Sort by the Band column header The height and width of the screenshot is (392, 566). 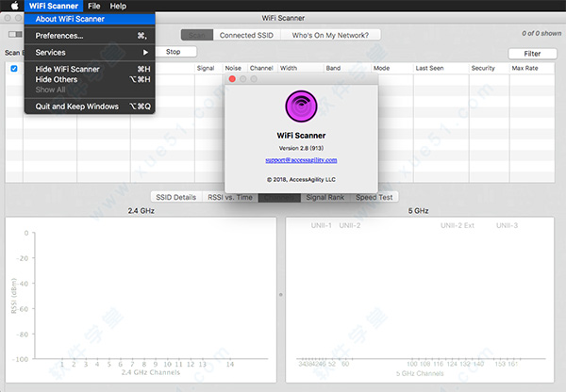pyautogui.click(x=333, y=68)
